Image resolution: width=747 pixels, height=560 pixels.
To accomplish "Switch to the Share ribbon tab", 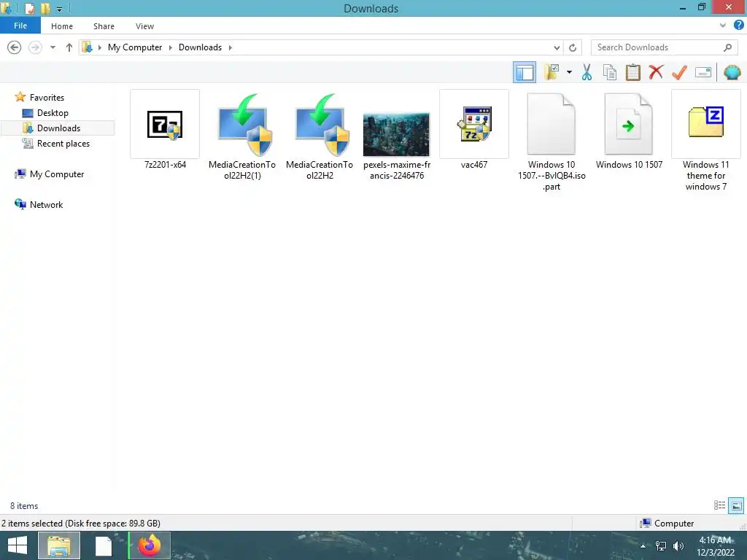I will coord(104,26).
